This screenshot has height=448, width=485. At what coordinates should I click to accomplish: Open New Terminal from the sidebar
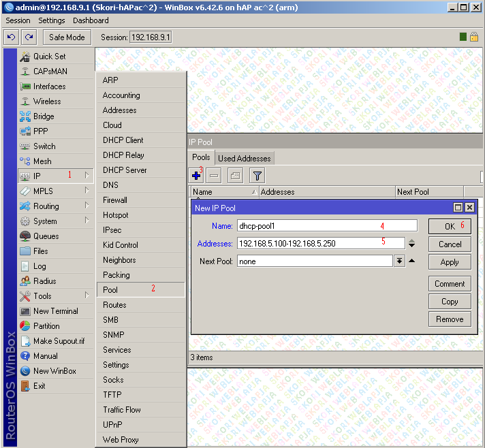(x=55, y=311)
